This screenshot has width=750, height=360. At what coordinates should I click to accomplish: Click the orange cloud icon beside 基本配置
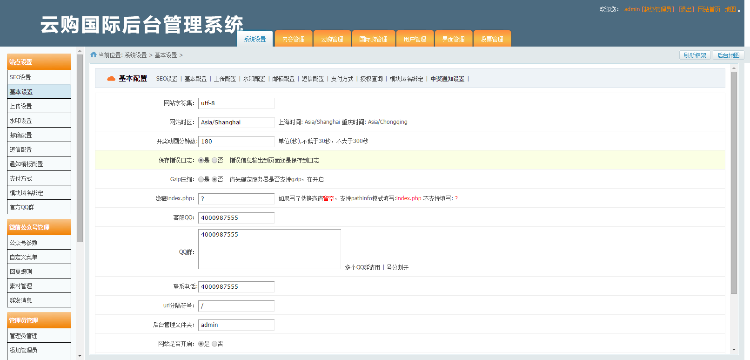tap(111, 78)
